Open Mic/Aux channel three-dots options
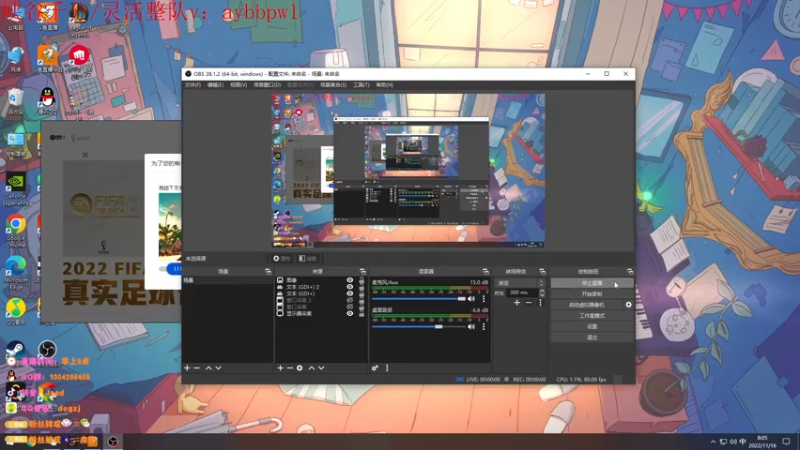 [x=484, y=298]
